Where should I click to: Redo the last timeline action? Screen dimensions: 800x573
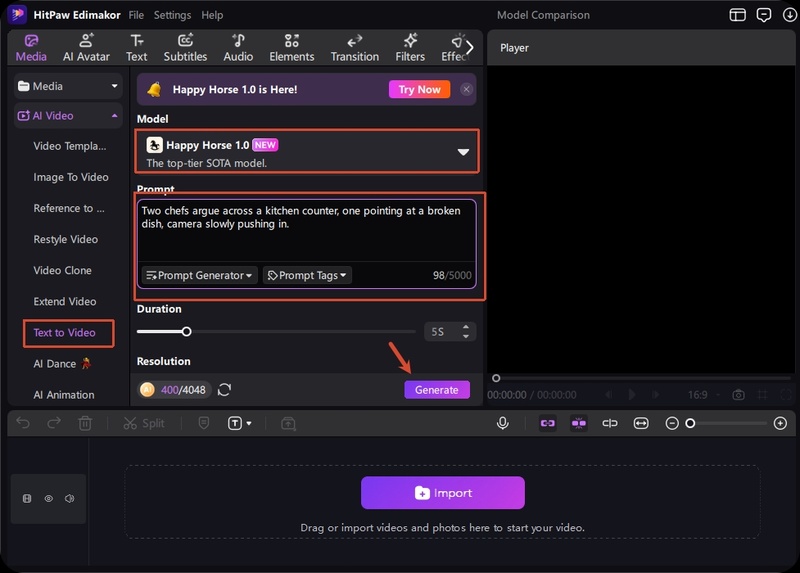coord(54,423)
